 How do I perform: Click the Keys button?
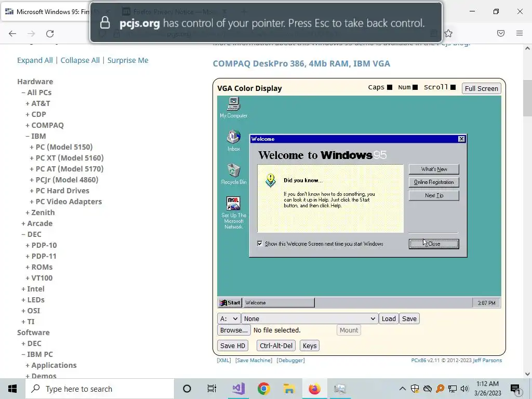coord(310,345)
